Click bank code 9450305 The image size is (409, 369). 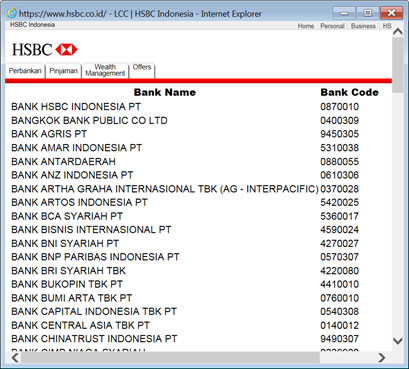340,134
